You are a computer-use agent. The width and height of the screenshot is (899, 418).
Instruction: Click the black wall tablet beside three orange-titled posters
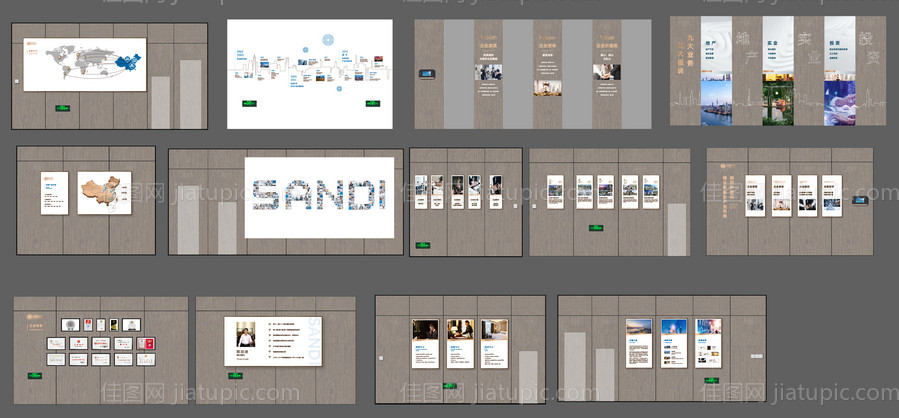[x=858, y=199]
